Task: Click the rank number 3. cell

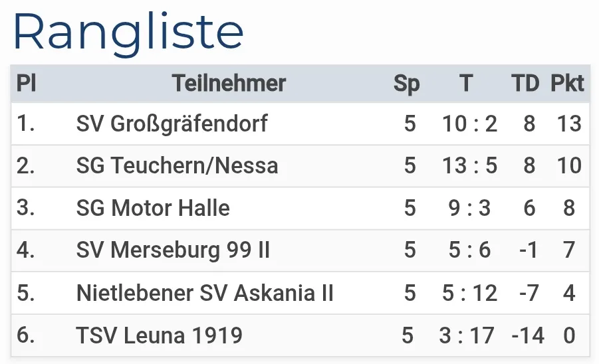Action: [x=26, y=209]
